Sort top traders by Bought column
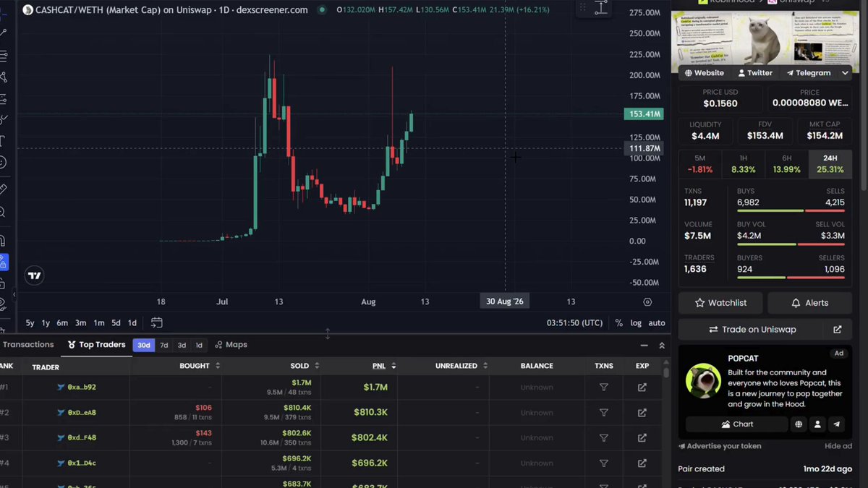868x488 pixels. point(200,366)
